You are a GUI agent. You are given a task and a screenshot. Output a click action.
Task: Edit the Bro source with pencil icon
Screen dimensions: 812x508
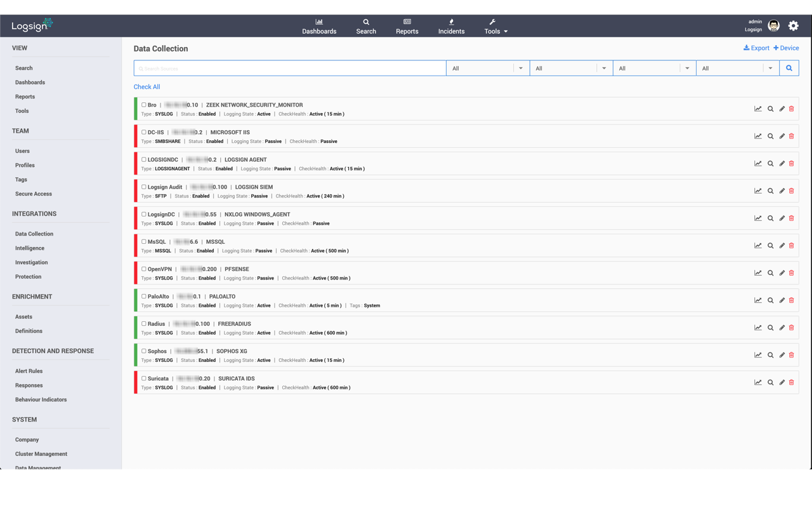(782, 109)
